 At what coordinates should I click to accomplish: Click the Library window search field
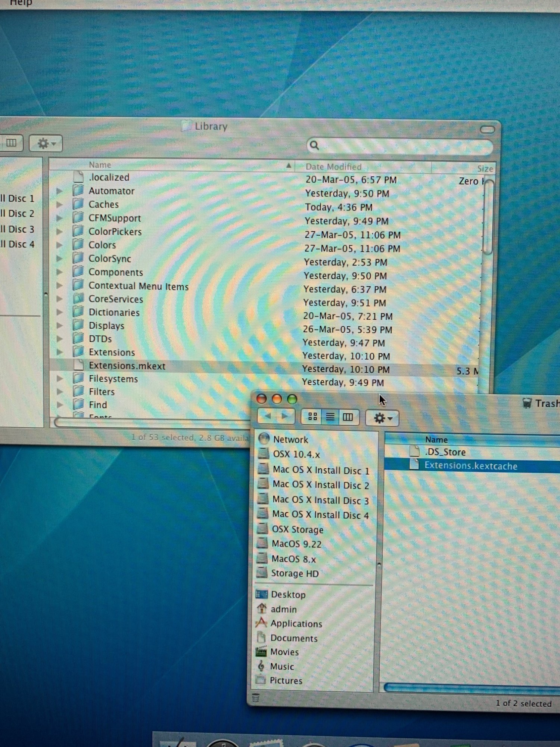pyautogui.click(x=399, y=145)
